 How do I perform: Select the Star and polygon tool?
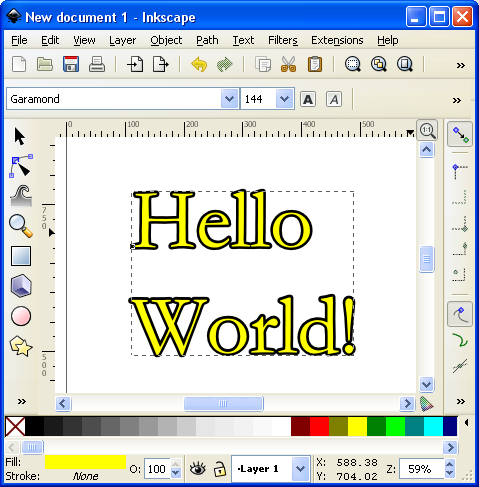point(21,346)
